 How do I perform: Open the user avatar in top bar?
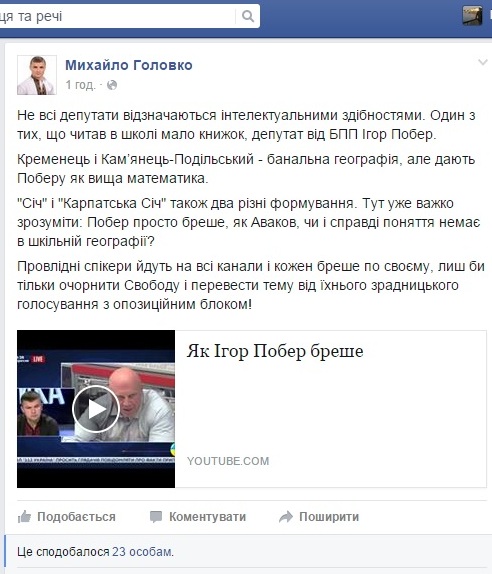pos(472,16)
